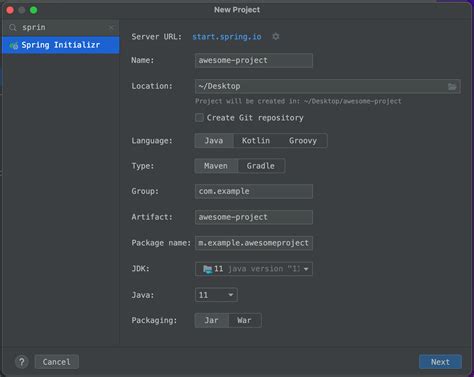Click the Cancel button
Screen dimensions: 474x377
[57, 362]
